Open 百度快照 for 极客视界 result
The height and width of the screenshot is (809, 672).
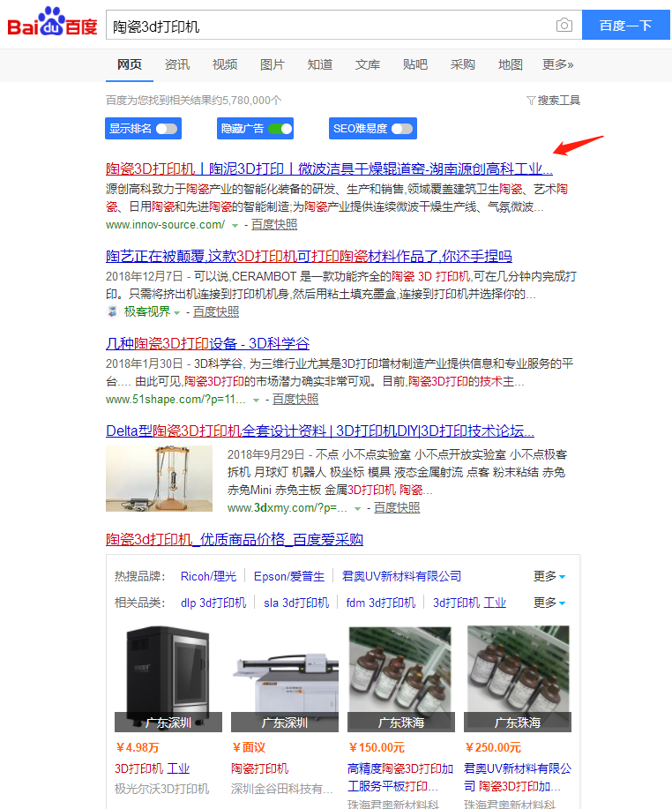click(216, 312)
